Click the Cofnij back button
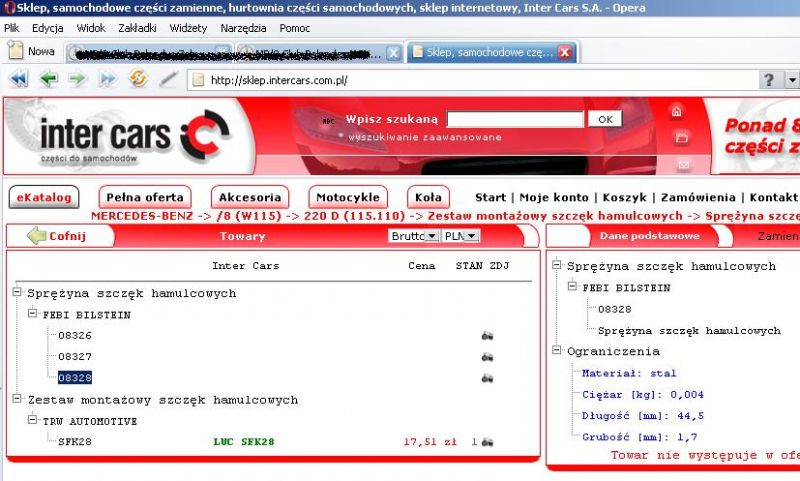The width and height of the screenshot is (800, 481). [57, 236]
